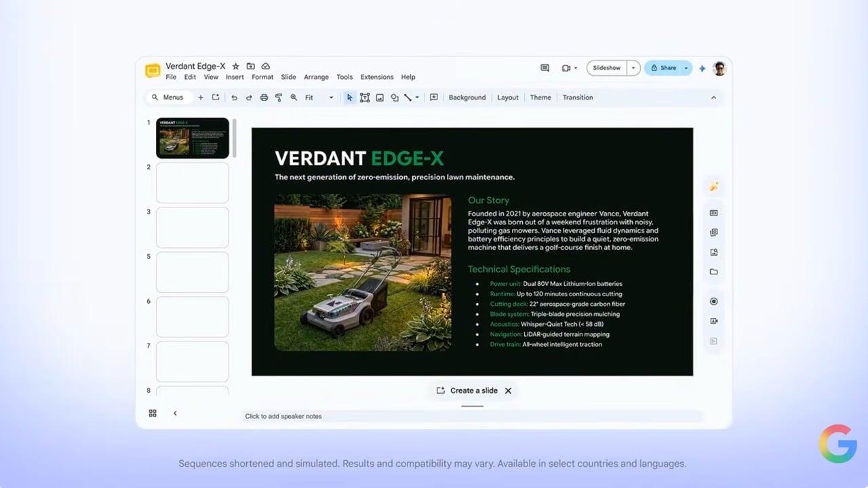Click the Background button

467,98
